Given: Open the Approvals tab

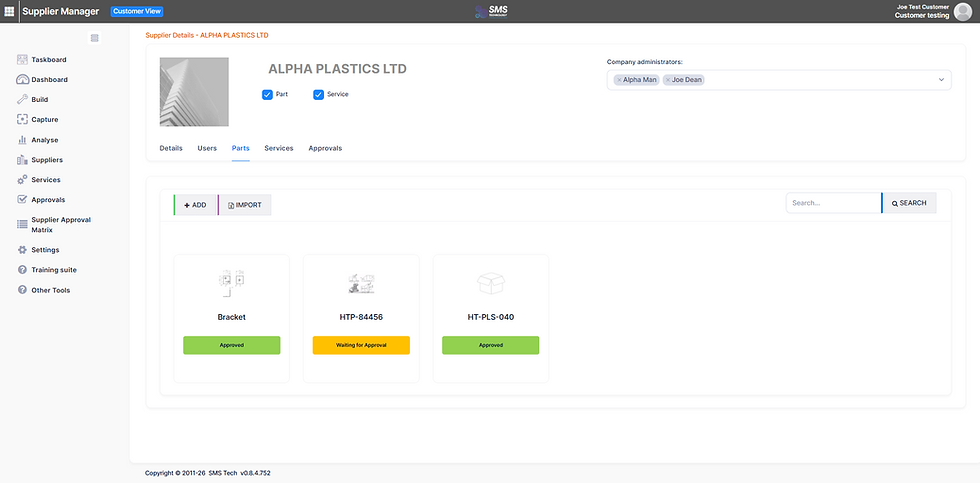Looking at the screenshot, I should tap(325, 148).
